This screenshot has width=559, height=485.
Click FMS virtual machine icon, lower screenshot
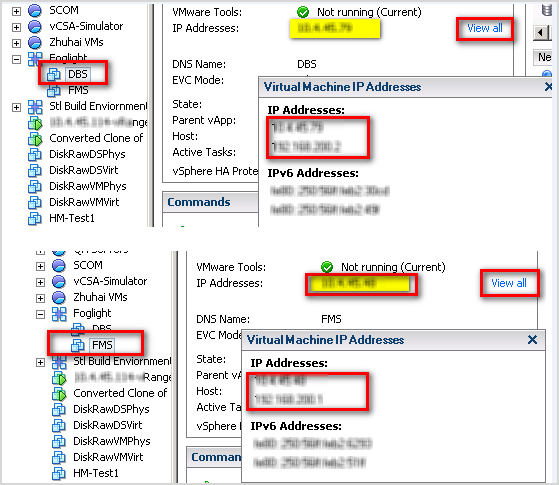(78, 345)
